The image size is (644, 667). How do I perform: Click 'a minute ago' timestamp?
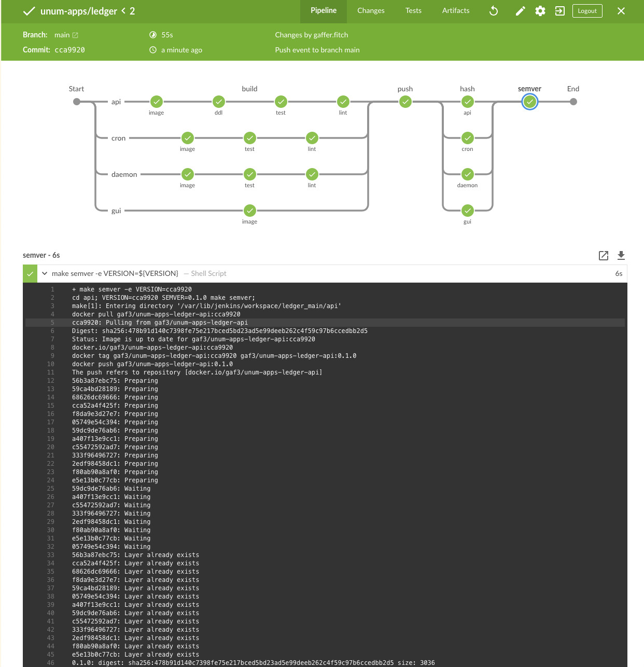pos(181,50)
